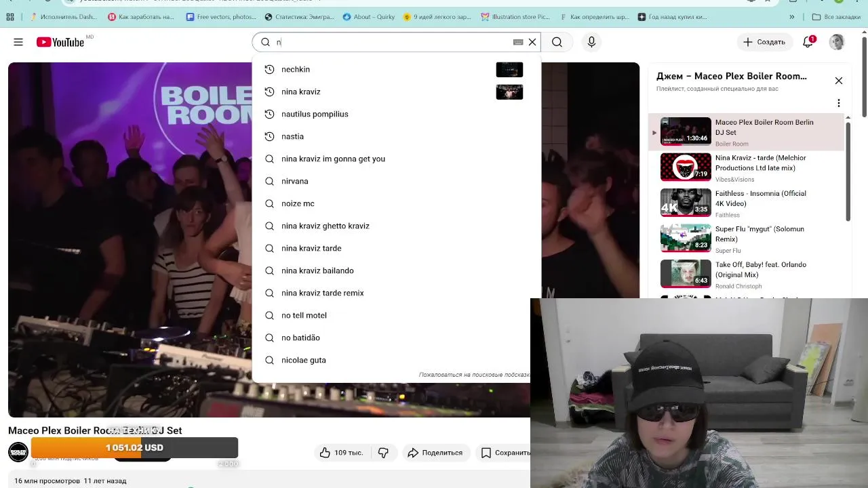Choose nina kraviz ghetto kraviz suggestion
868x488 pixels.
click(x=396, y=226)
